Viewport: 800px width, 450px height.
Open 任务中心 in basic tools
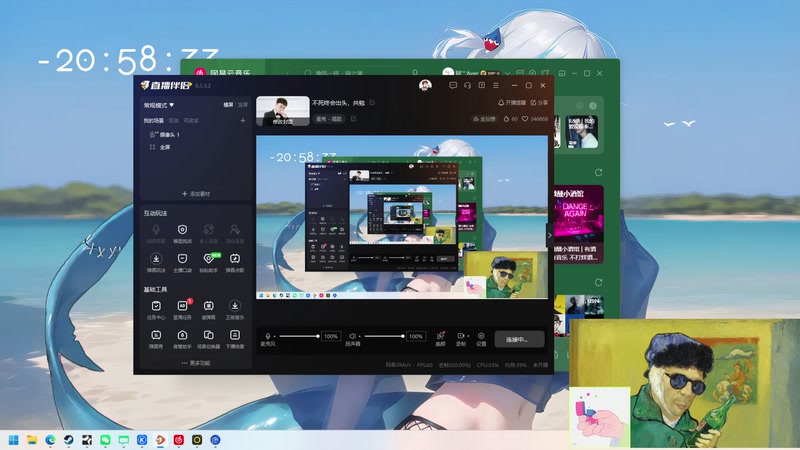point(156,309)
